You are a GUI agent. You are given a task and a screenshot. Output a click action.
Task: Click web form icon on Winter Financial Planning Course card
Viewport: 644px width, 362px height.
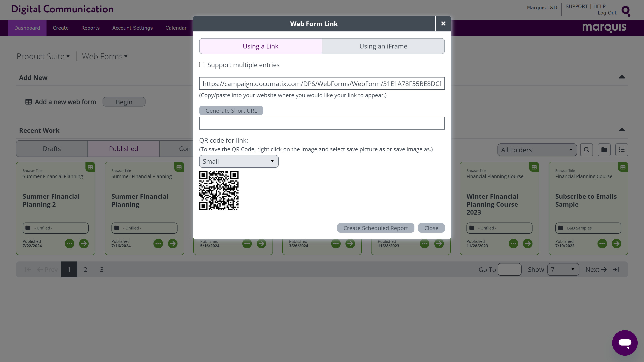click(x=534, y=167)
